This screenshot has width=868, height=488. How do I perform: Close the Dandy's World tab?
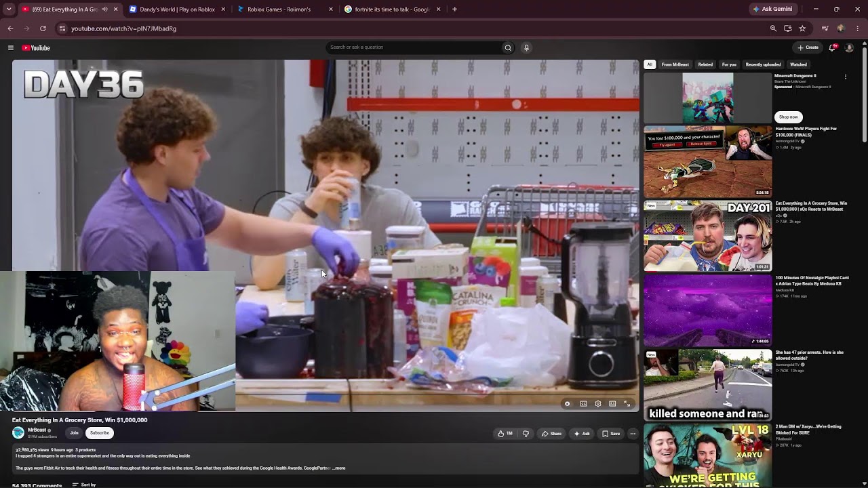coord(223,9)
